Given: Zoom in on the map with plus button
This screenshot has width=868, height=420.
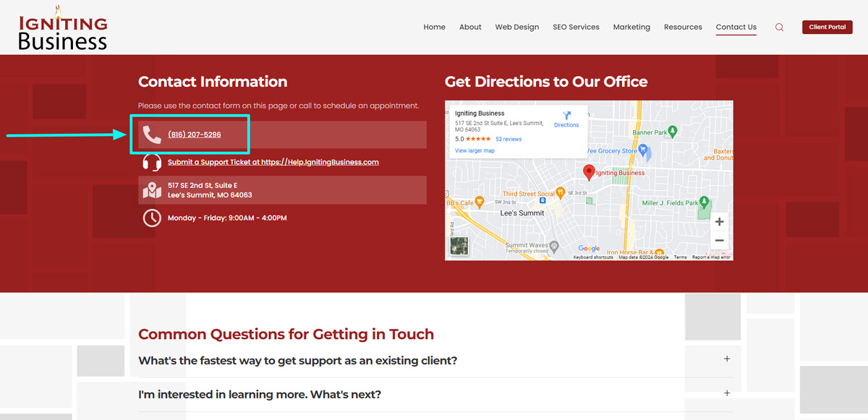Looking at the screenshot, I should pos(719,222).
